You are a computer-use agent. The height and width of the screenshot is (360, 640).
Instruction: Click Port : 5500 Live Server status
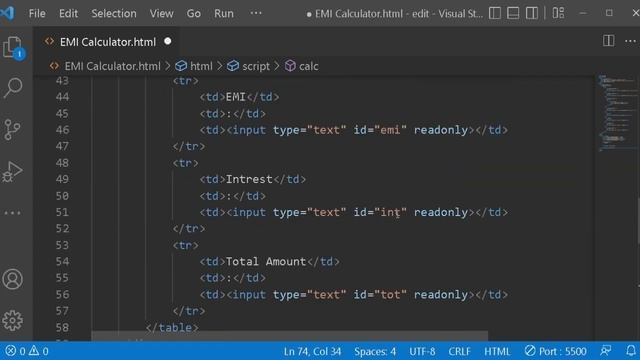pos(556,351)
